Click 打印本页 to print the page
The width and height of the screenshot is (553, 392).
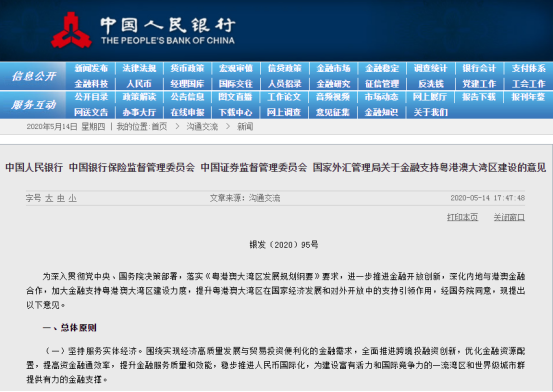click(x=462, y=217)
